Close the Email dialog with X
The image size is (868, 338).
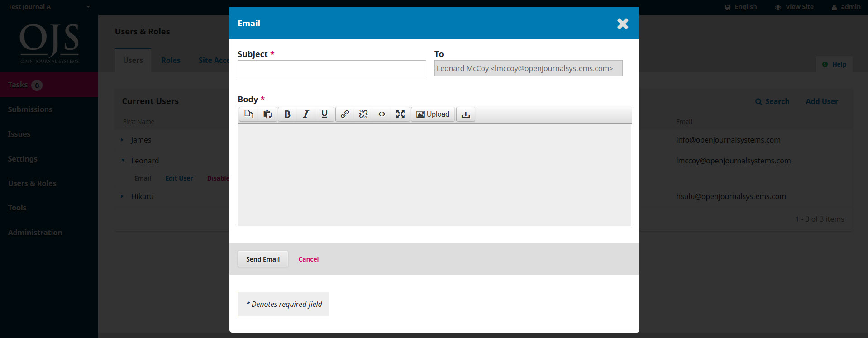tap(623, 24)
